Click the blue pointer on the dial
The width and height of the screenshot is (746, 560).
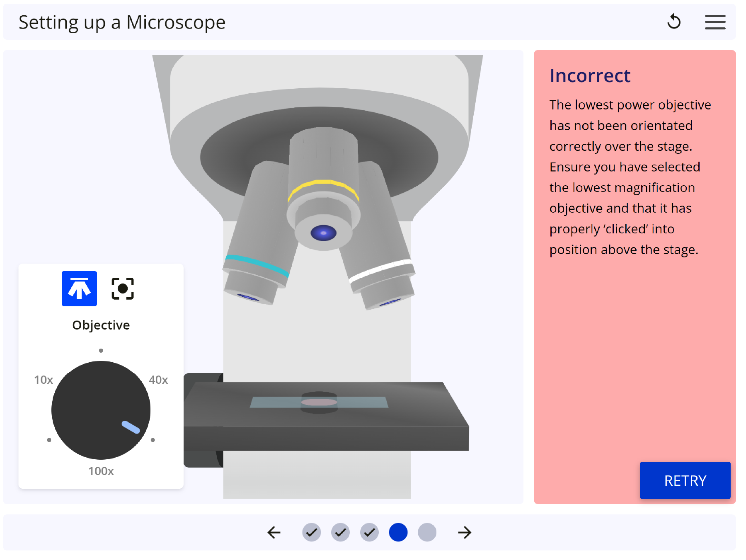(x=131, y=427)
